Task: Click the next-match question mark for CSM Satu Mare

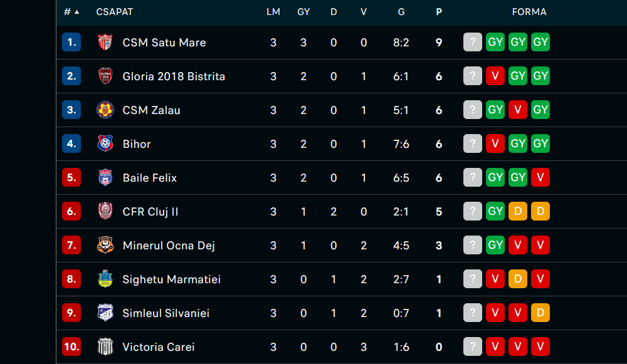Action: (473, 42)
